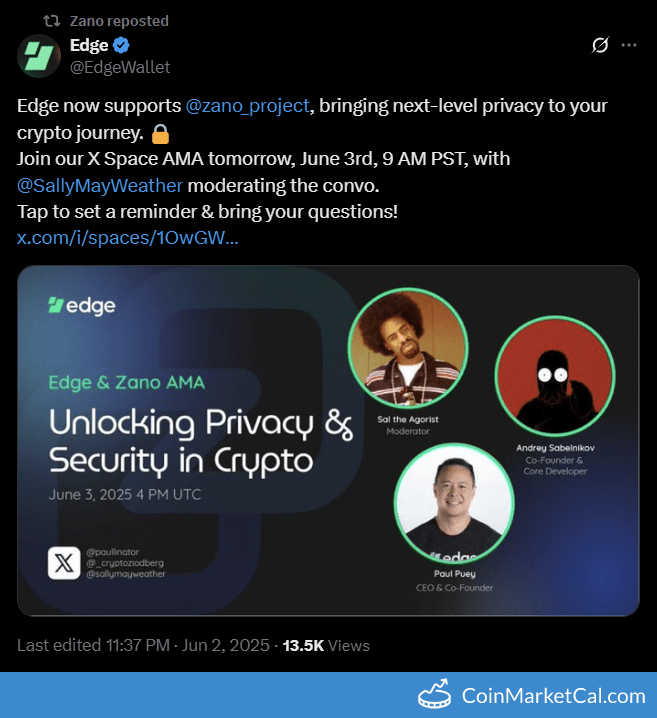Click the 'Last edited 11:37 PM' timestamp
This screenshot has height=718, width=657.
[143, 645]
